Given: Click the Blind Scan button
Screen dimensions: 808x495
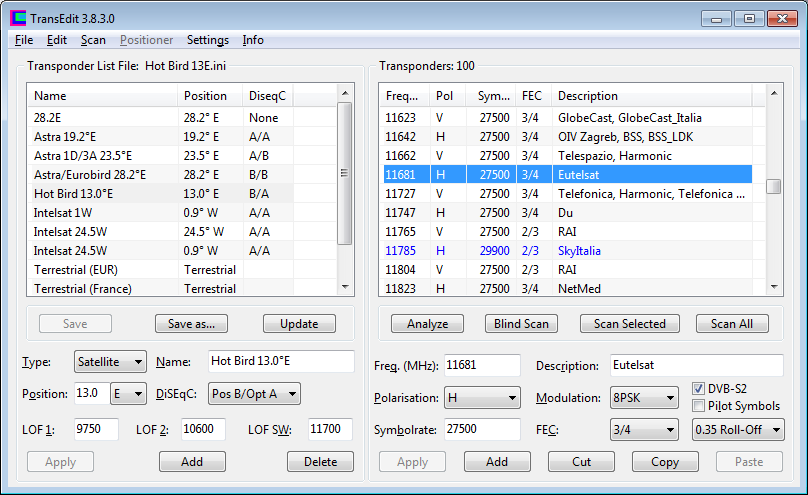Looking at the screenshot, I should 521,324.
